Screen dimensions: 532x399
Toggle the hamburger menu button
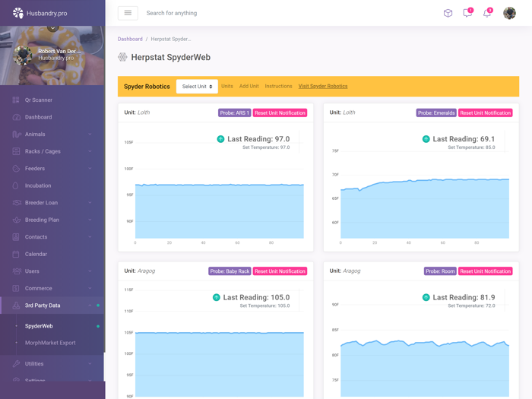pyautogui.click(x=128, y=13)
